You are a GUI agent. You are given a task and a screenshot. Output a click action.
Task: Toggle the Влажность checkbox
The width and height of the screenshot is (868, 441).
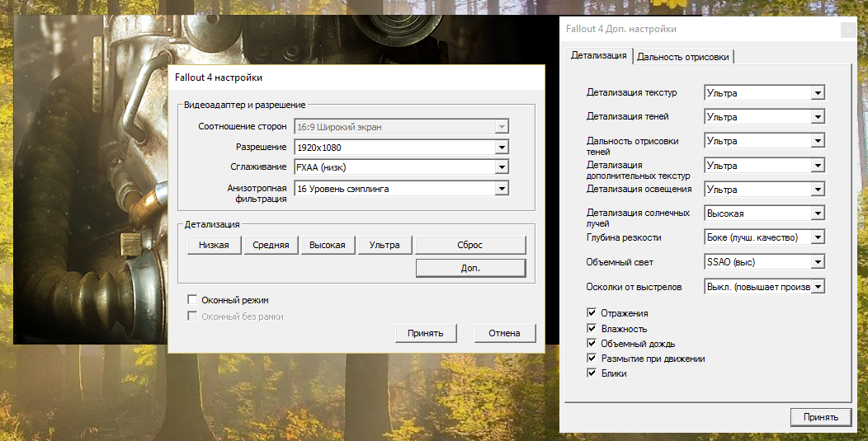point(592,329)
